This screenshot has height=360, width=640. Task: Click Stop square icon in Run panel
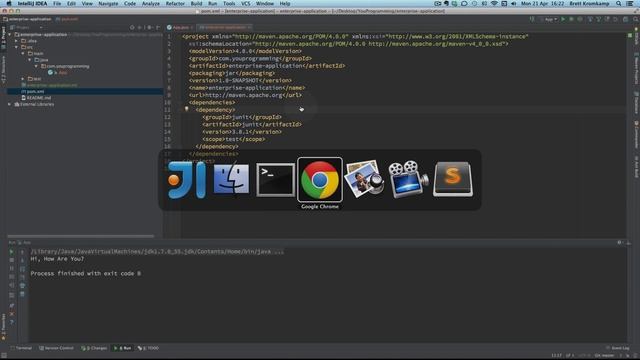[x=11, y=260]
